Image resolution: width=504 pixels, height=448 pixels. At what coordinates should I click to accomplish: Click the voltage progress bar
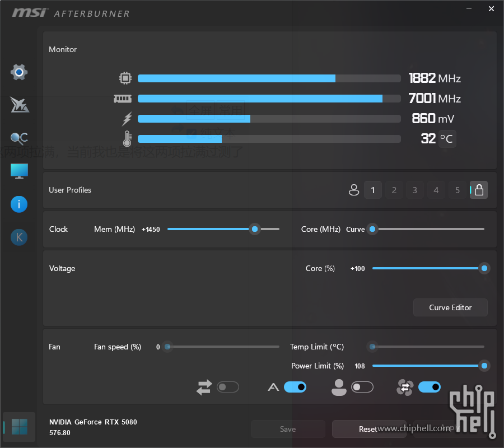269,119
